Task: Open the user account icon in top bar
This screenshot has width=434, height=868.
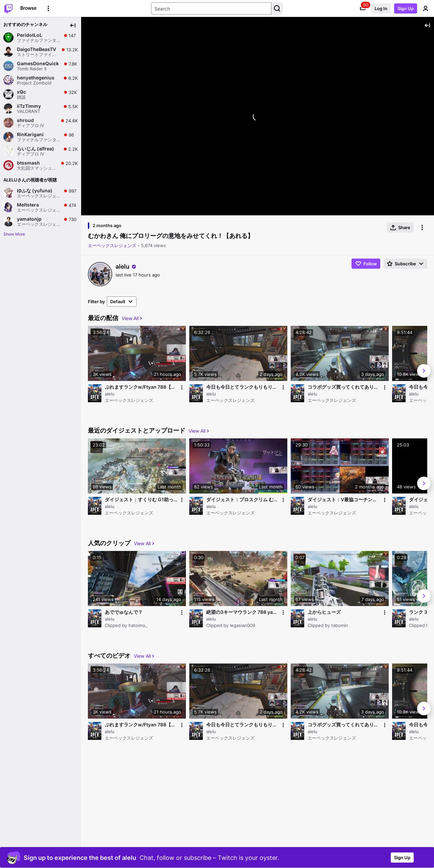Action: (x=426, y=8)
